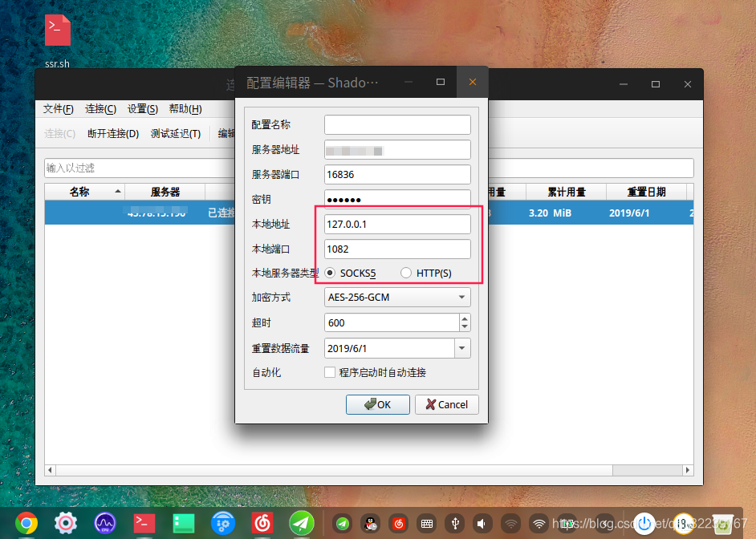This screenshot has height=539, width=756.
Task: Click the network Wi-Fi tray icon
Action: tap(539, 523)
